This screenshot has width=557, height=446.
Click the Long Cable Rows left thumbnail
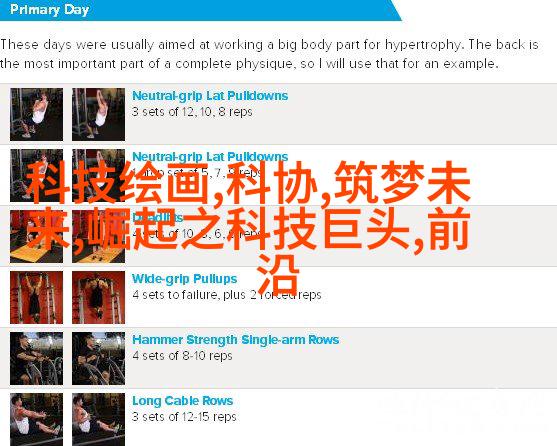click(37, 419)
